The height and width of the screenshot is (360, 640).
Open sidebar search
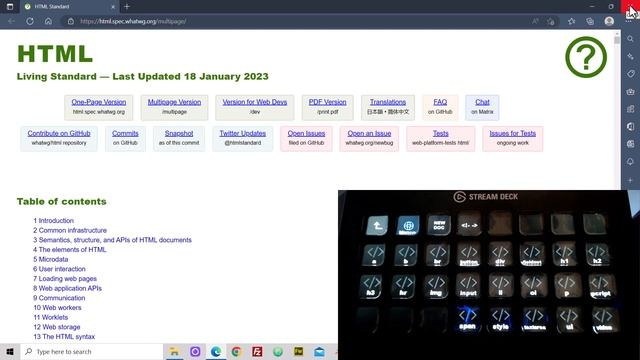click(631, 39)
